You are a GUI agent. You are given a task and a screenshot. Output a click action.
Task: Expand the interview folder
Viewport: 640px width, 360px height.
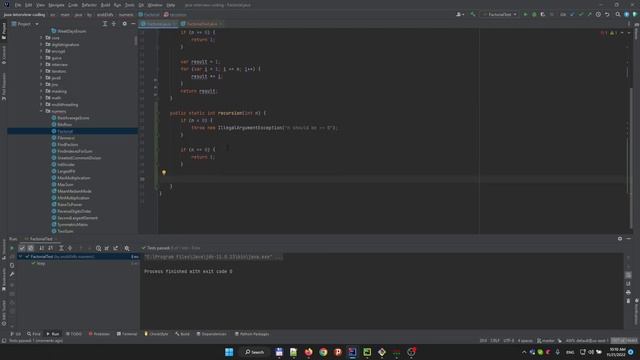click(x=42, y=64)
